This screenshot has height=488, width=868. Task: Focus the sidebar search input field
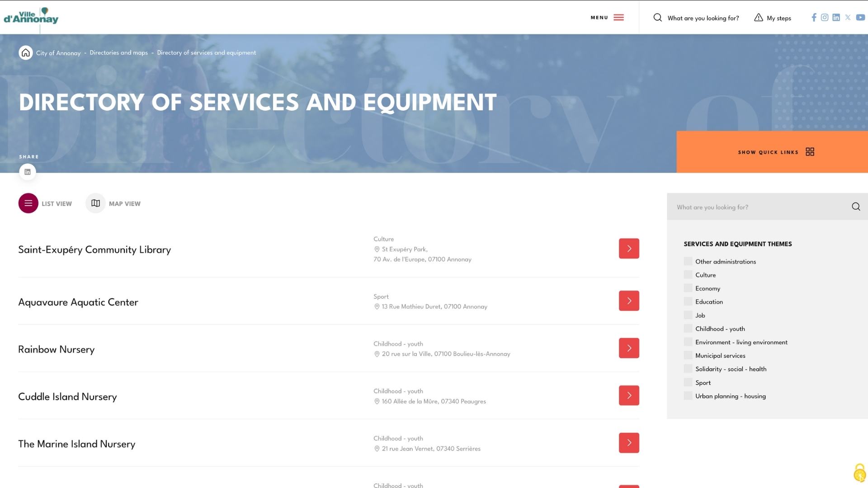(759, 207)
